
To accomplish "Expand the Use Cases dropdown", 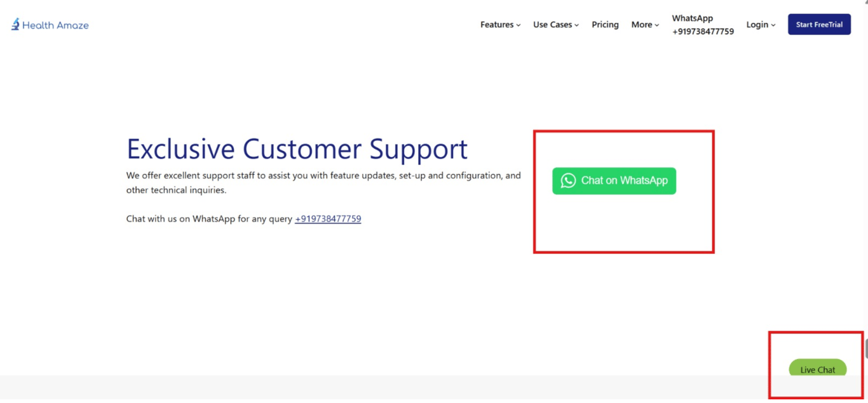I will [552, 24].
